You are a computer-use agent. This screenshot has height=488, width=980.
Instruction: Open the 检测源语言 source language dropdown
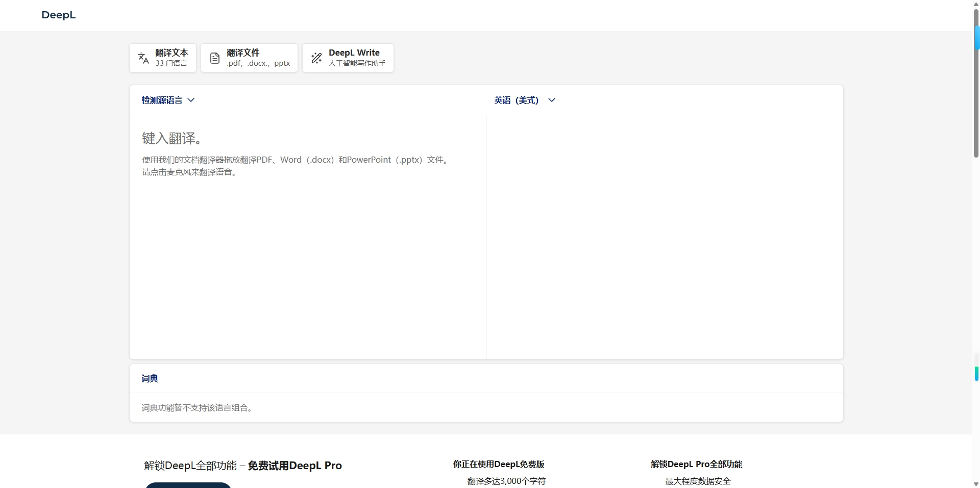point(168,100)
